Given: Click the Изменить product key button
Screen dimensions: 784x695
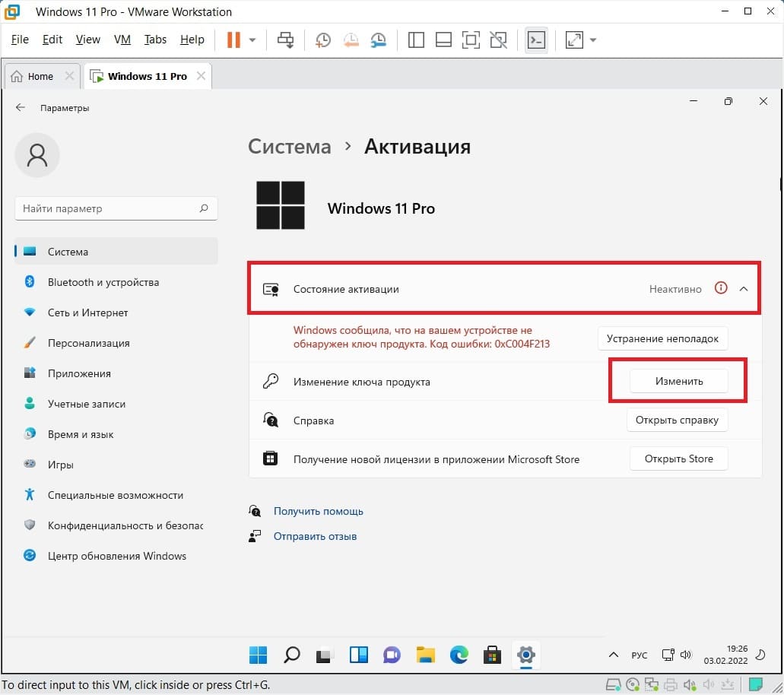Looking at the screenshot, I should 678,381.
